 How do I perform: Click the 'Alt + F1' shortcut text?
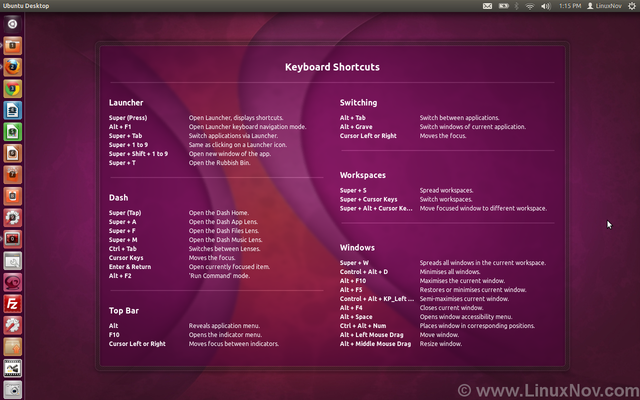(120, 127)
